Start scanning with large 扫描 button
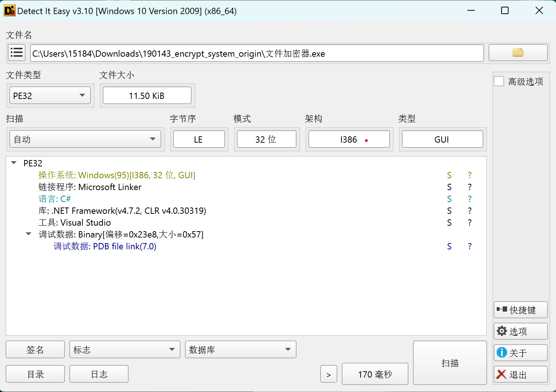This screenshot has height=392, width=556. pos(450,363)
